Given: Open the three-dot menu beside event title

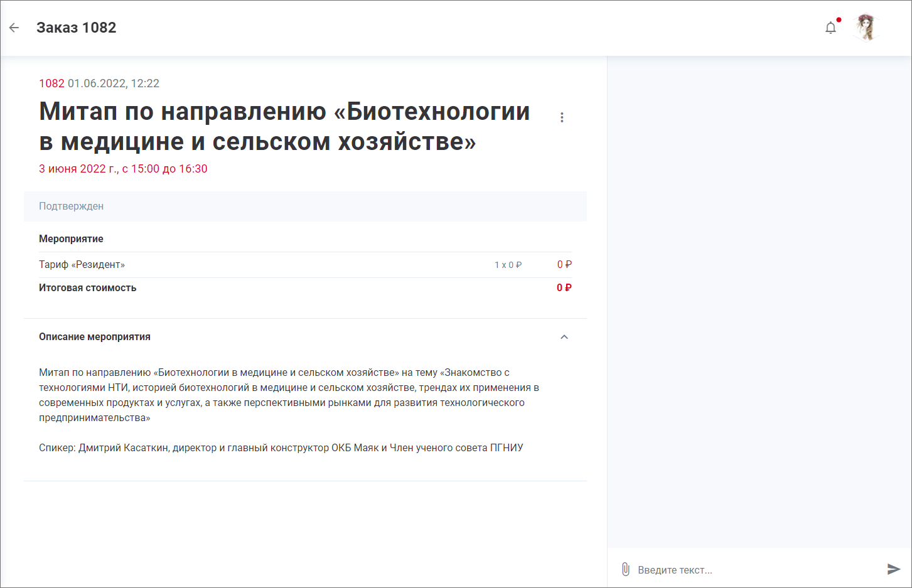Looking at the screenshot, I should (562, 117).
